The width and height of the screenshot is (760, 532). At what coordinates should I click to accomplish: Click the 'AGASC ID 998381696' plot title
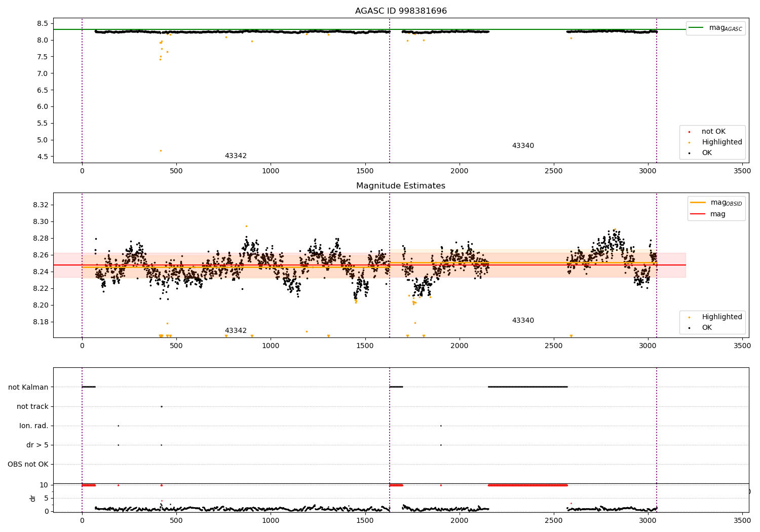pyautogui.click(x=401, y=11)
